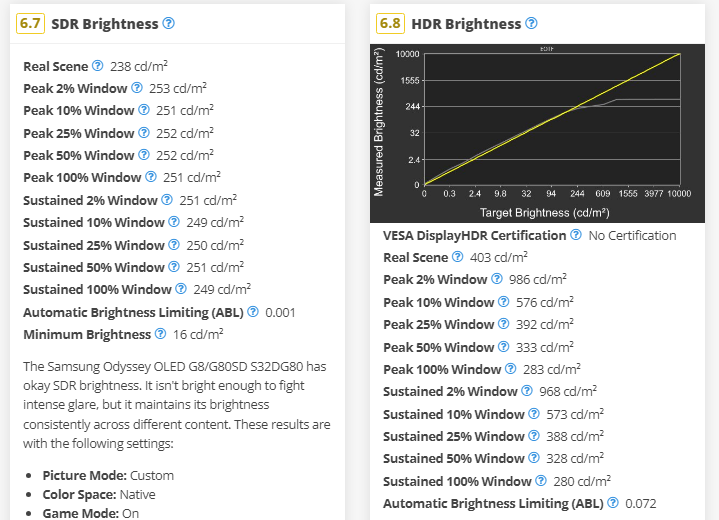Click the 'Samsung Odyssey OLED G8/G80SD' description paragraph

coord(177,405)
